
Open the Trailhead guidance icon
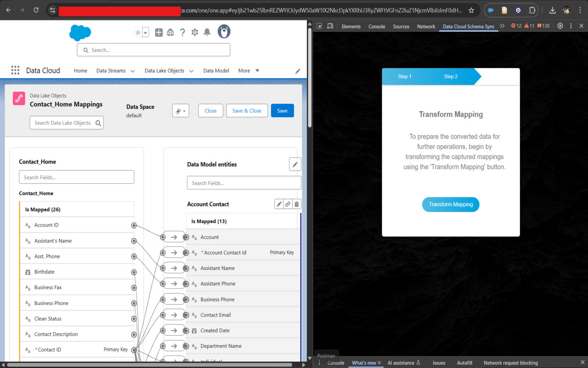pos(170,32)
